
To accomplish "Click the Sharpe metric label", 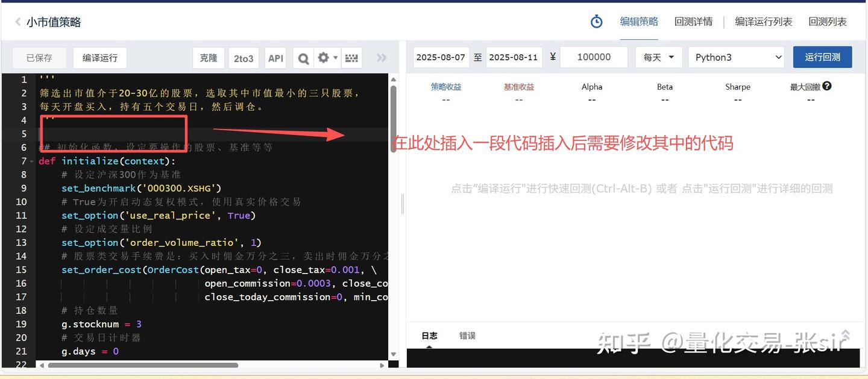I will pos(738,87).
